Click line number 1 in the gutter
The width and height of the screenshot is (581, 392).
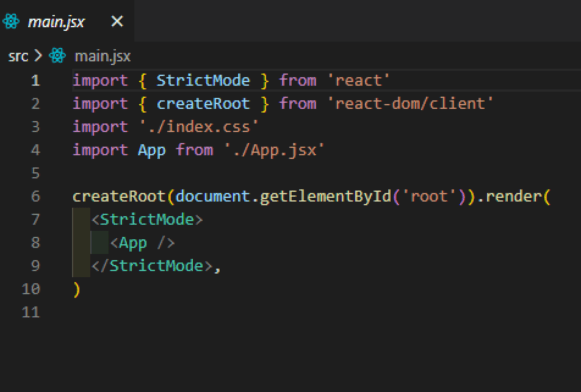[x=35, y=80]
